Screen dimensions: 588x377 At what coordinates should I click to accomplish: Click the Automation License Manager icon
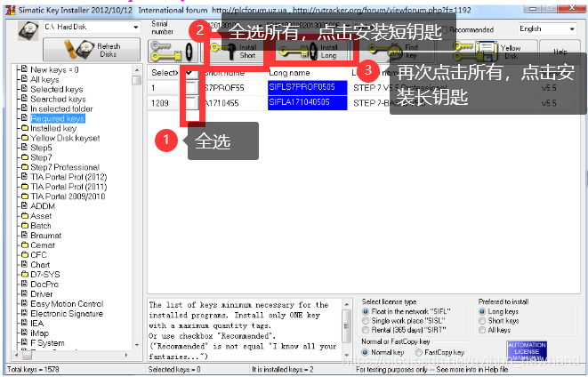527,352
